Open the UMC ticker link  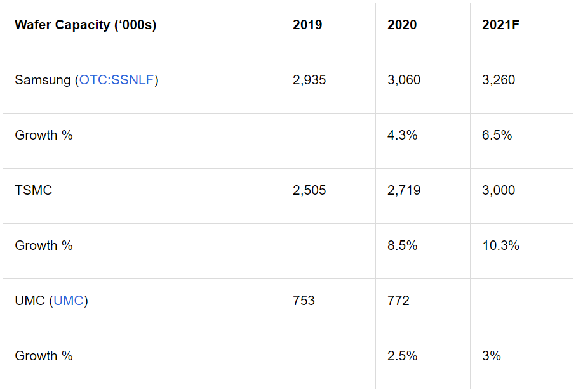coord(69,301)
